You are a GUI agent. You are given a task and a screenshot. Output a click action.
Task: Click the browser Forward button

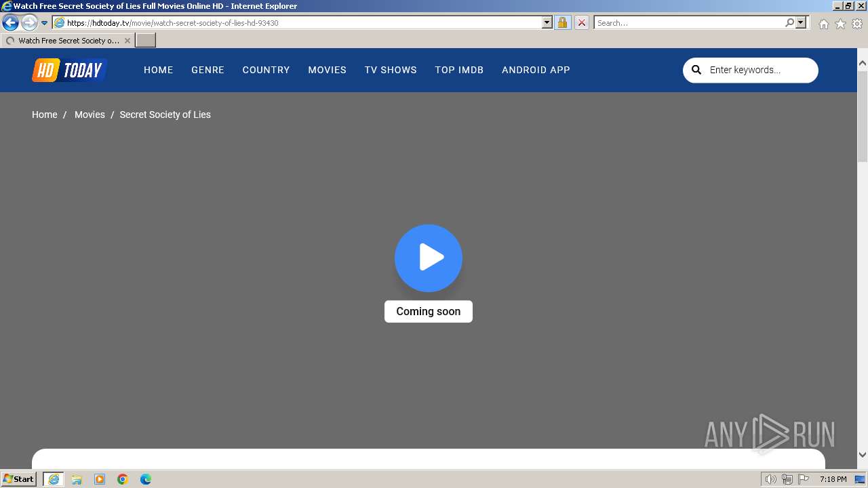[29, 22]
